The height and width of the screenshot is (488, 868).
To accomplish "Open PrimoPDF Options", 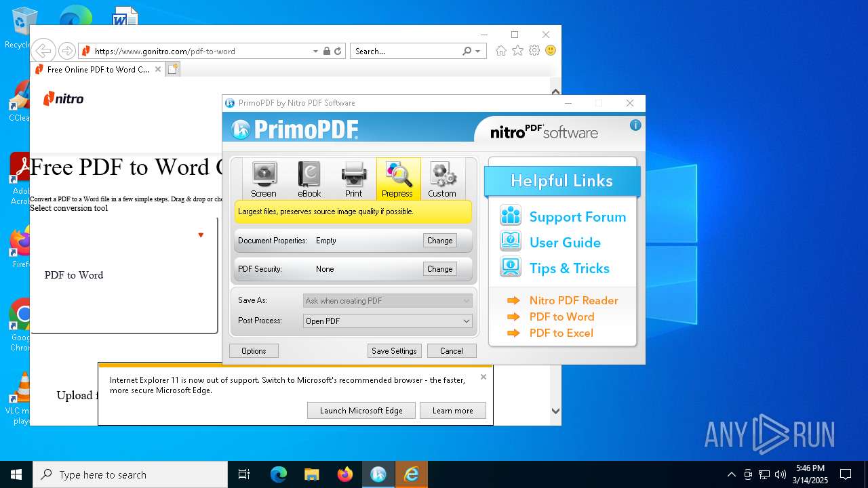I will click(254, 351).
